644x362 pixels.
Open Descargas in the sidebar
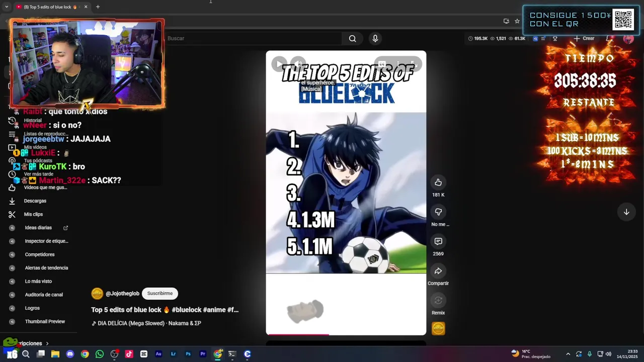click(35, 201)
